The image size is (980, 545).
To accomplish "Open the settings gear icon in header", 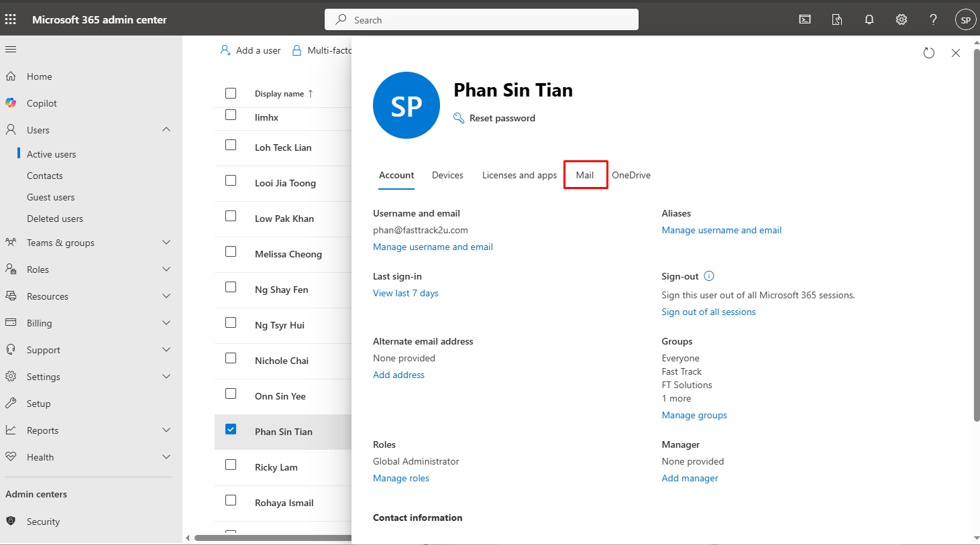I will tap(902, 19).
